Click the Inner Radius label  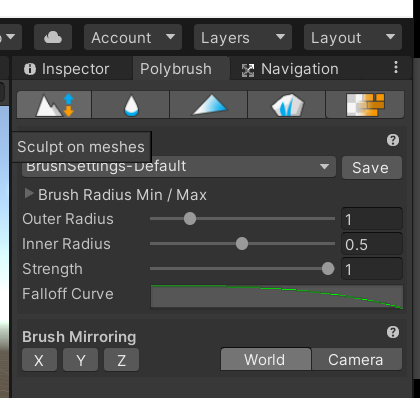coord(66,244)
